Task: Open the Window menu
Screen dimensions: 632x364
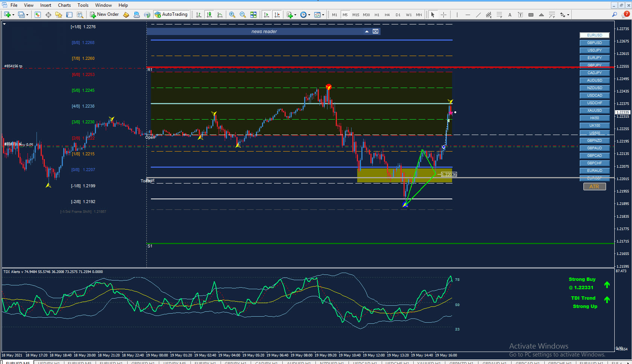Action: [103, 5]
